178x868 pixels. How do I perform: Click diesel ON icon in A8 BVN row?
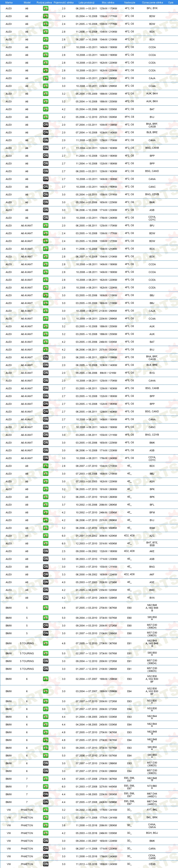(x=46, y=598)
